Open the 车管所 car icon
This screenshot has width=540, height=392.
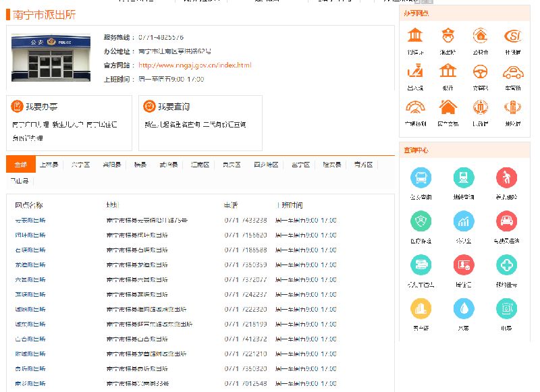(x=513, y=72)
